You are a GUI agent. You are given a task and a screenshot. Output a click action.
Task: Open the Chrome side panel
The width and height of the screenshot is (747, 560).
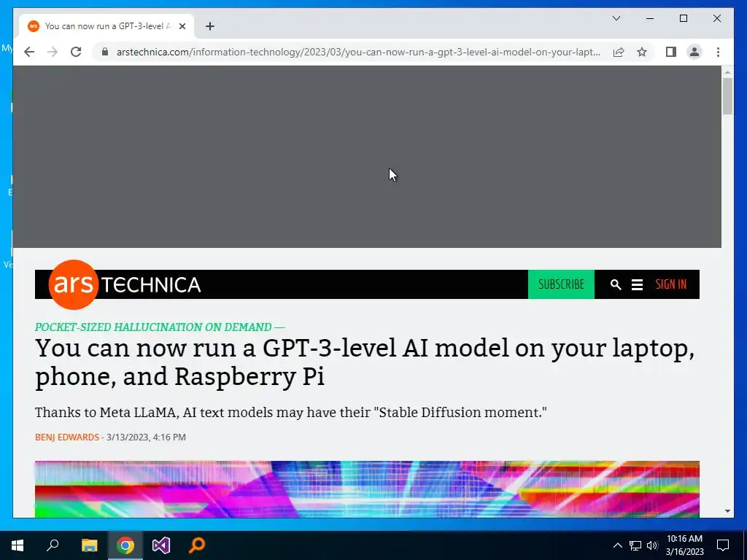(x=671, y=52)
